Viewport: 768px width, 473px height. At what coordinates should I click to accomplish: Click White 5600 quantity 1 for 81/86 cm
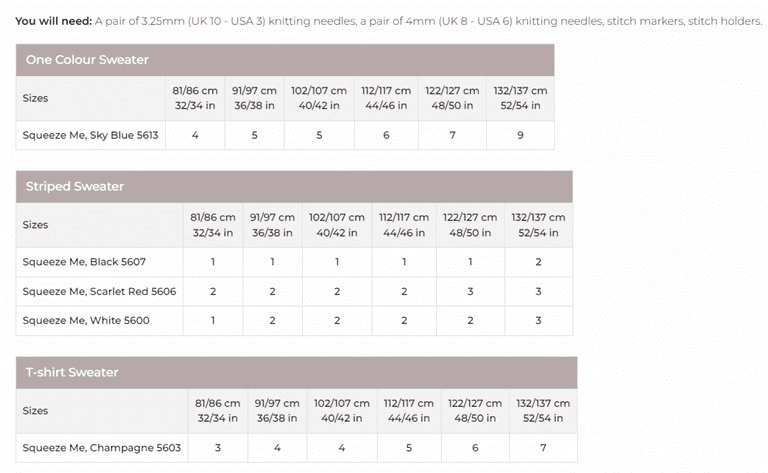point(213,320)
